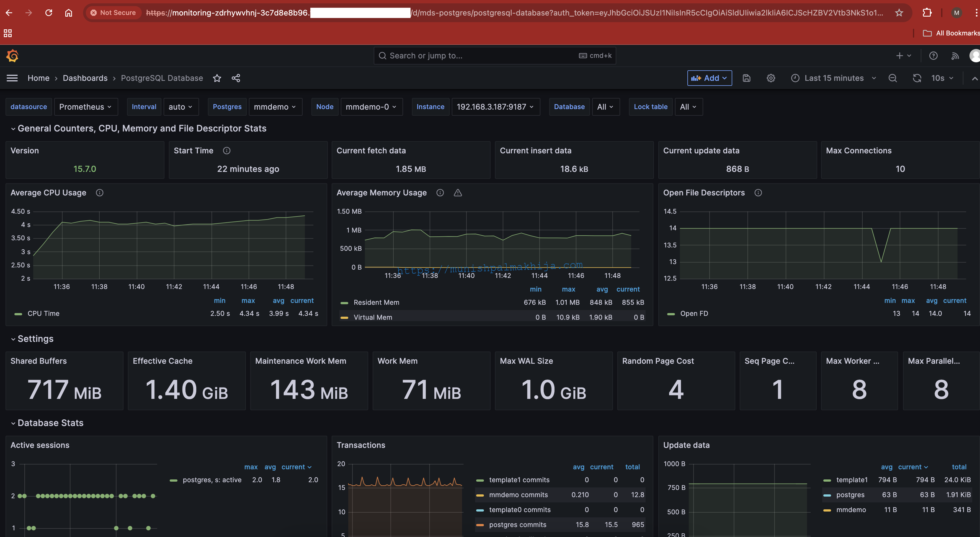
Task: Open the 10s refresh interval dropdown
Action: (x=942, y=78)
